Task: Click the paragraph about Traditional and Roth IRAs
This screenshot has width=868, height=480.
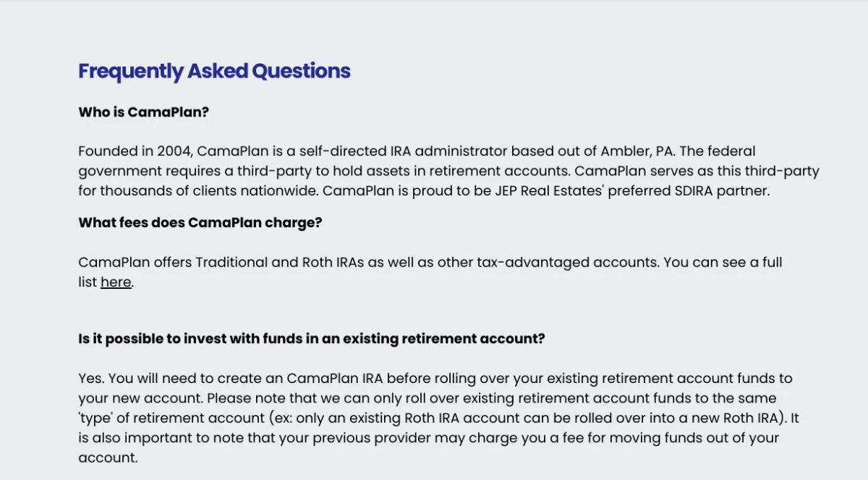Action: (x=430, y=272)
